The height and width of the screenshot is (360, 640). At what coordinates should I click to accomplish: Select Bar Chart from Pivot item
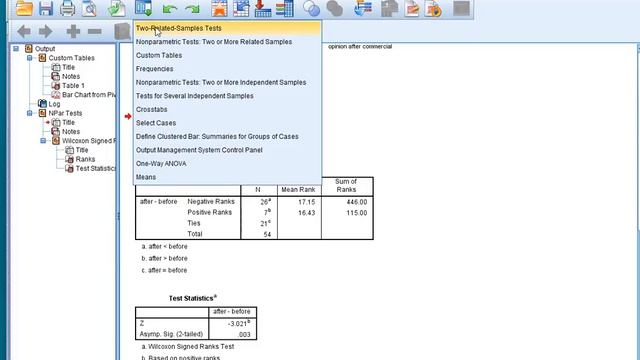click(89, 95)
